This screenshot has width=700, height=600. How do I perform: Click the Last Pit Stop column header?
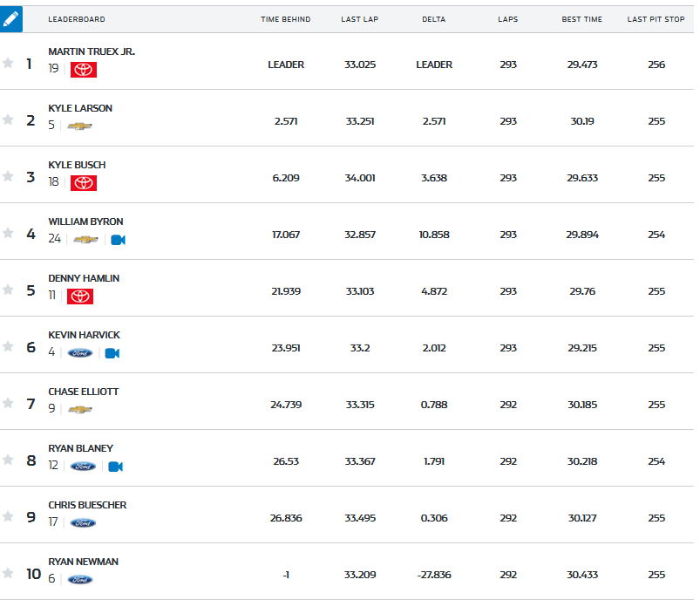[656, 19]
